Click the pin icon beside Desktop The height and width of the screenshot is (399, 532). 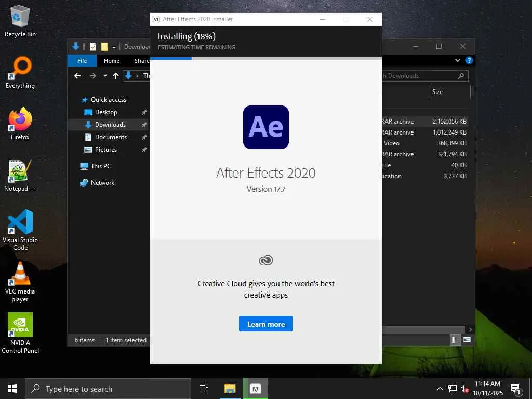144,112
